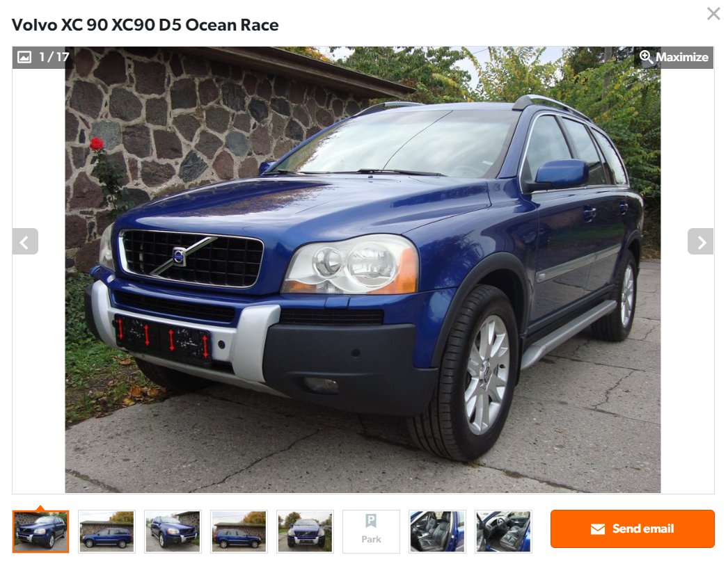Open the fourth thumbnail side profile photo
The image size is (728, 564).
pyautogui.click(x=239, y=531)
